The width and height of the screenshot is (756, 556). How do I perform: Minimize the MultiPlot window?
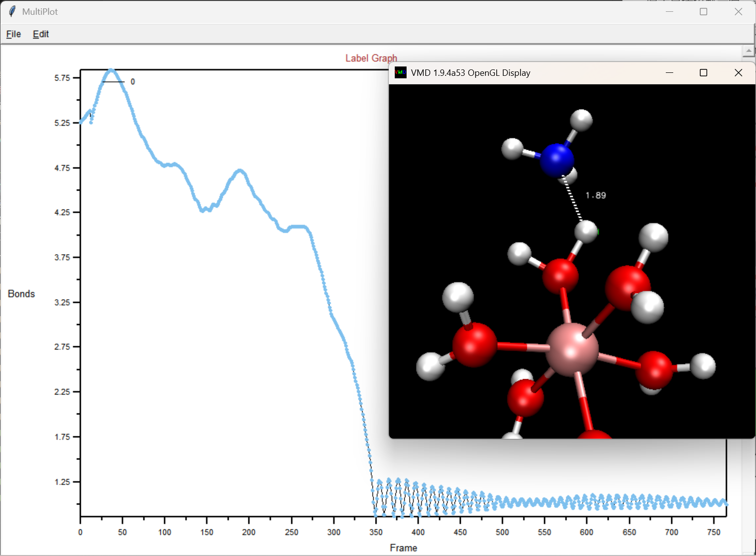coord(669,12)
